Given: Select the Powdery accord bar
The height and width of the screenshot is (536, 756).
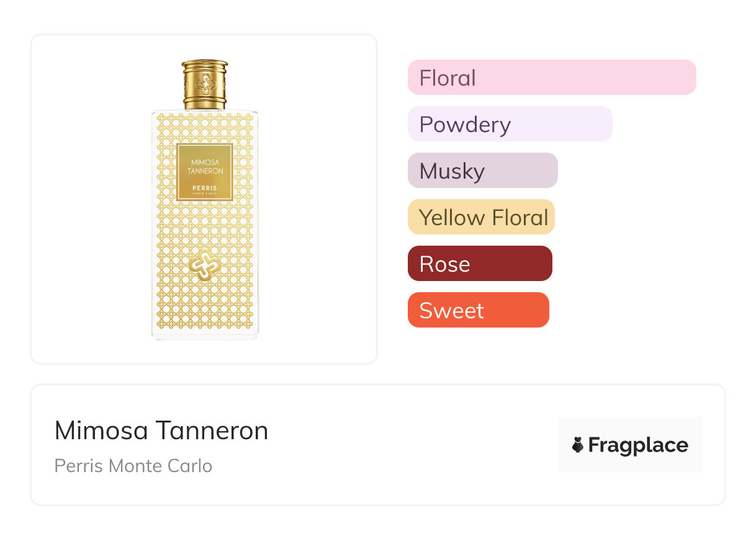Looking at the screenshot, I should tap(510, 124).
